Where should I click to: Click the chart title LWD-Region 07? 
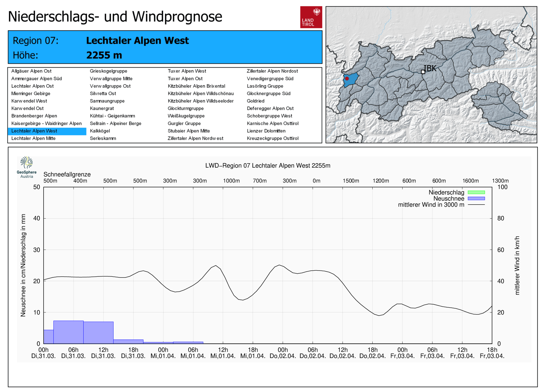coord(268,166)
